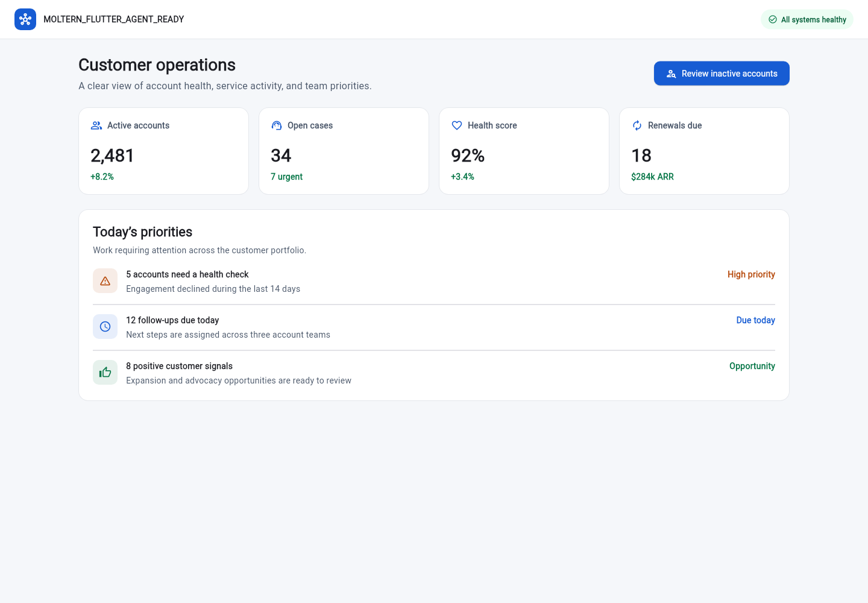
Task: Click the person search icon in the Review button
Action: point(671,74)
